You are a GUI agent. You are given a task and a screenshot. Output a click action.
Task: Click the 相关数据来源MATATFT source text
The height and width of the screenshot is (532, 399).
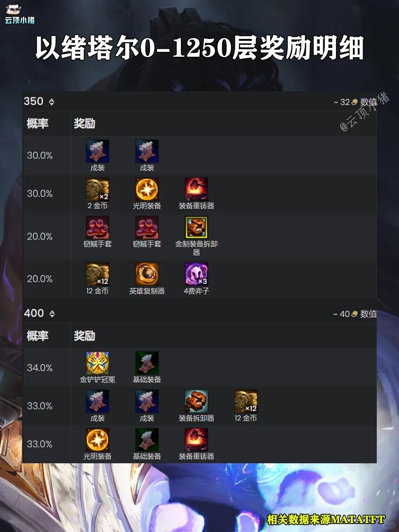point(326,519)
